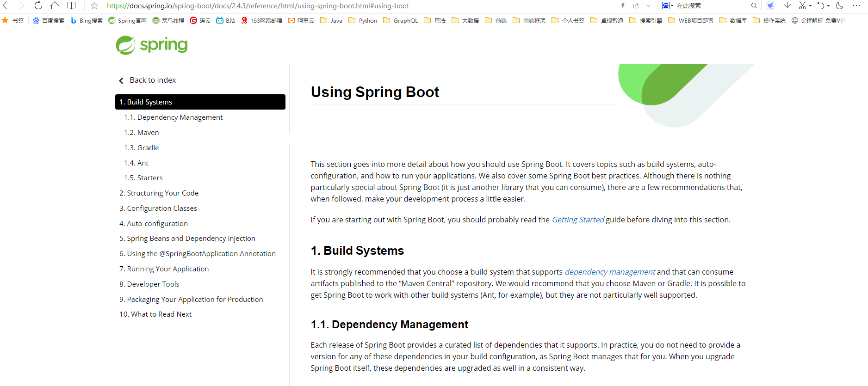Open the 前端框架 bookmarks folder
Screen dimensions: 868x386
click(x=529, y=20)
